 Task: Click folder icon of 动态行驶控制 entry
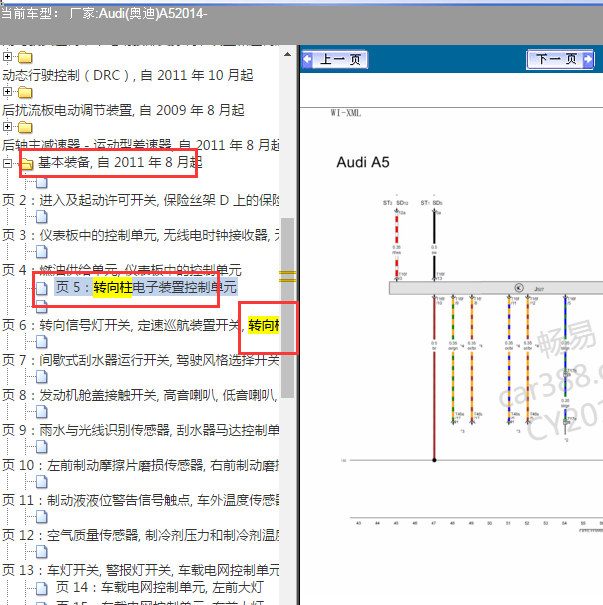(25, 57)
